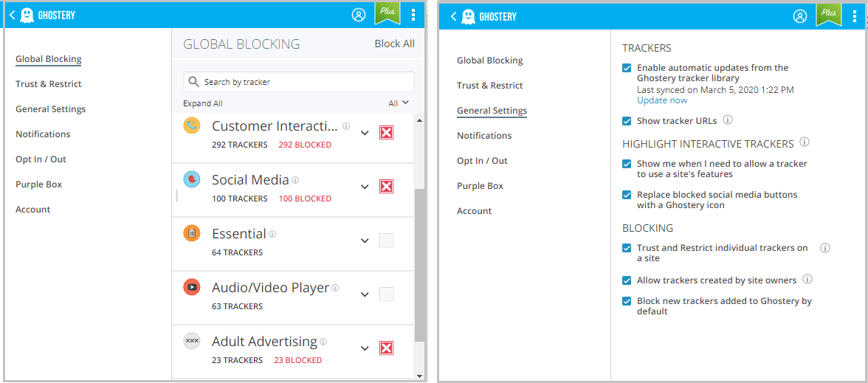Image resolution: width=868 pixels, height=383 pixels.
Task: Click Expand All above category list
Action: (x=203, y=103)
